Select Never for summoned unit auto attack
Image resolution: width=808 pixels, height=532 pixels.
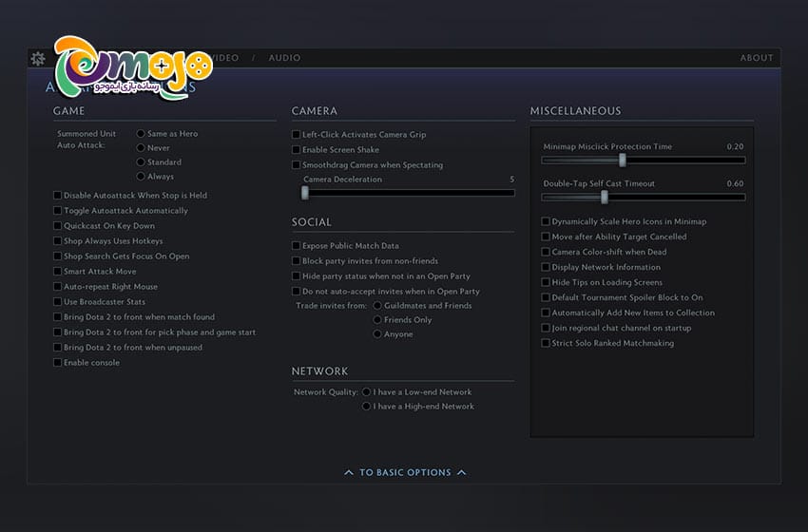click(x=141, y=148)
